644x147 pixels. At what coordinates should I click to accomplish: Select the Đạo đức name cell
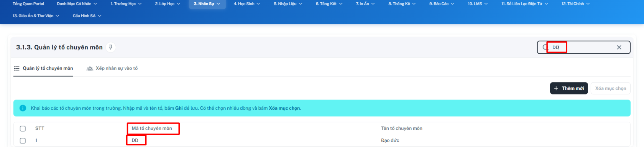coord(390,140)
